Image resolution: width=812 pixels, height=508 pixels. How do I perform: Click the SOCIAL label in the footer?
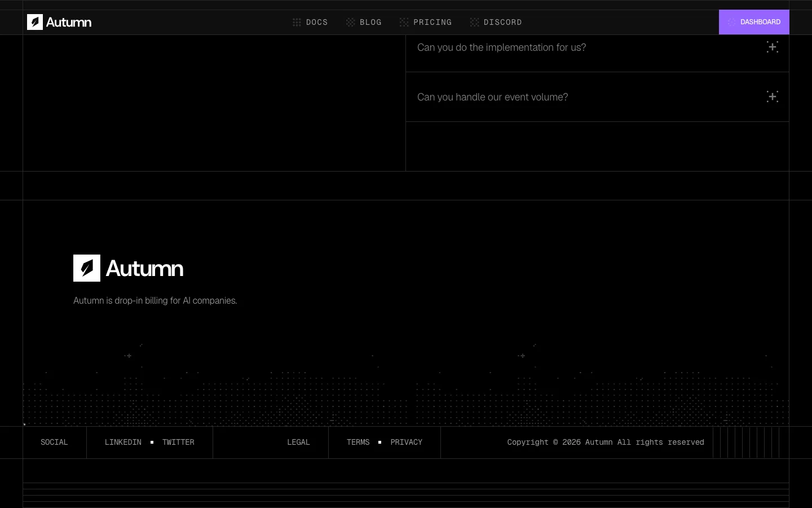click(54, 442)
